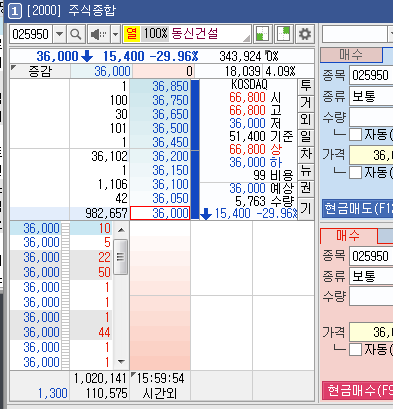The image size is (393, 409).
Task: Select ask price 36,050 in order book
Action: 160,198
